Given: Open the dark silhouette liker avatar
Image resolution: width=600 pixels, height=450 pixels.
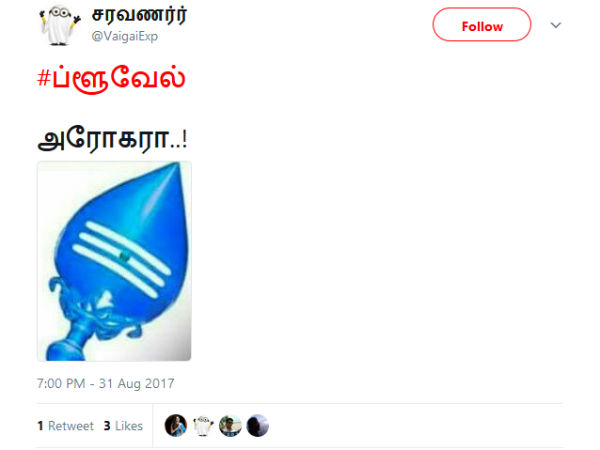Looking at the screenshot, I should [258, 425].
